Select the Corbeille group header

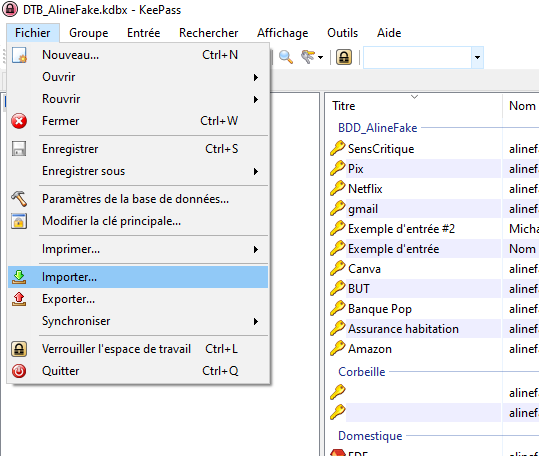click(362, 372)
